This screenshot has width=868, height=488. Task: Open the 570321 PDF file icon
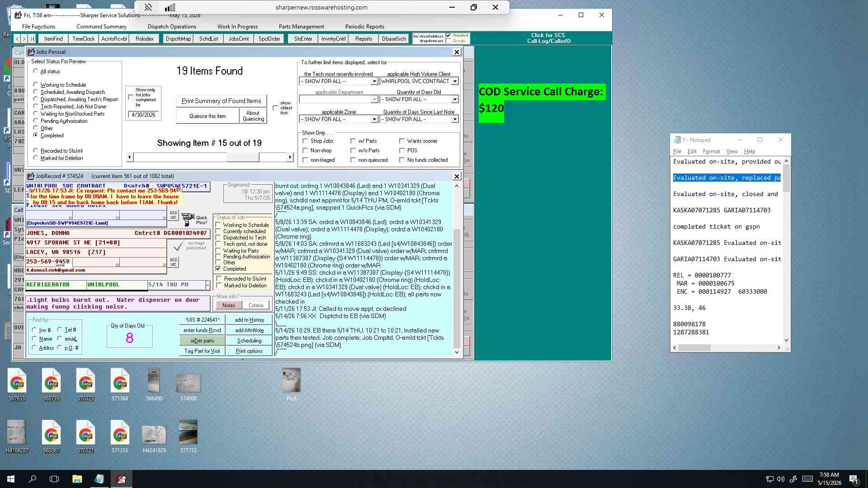85,436
